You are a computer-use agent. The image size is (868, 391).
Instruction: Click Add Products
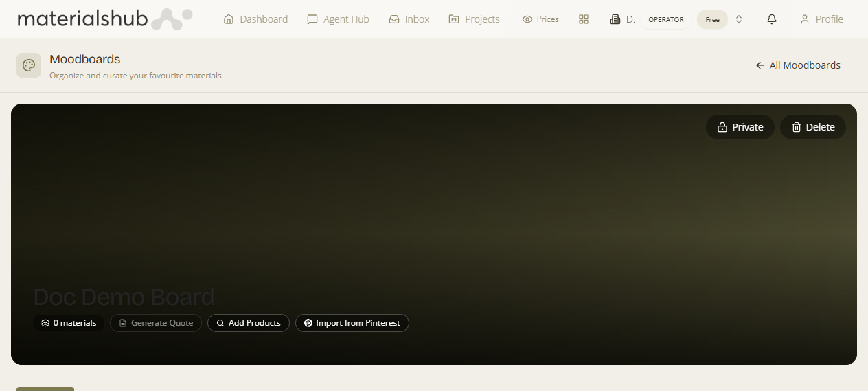tap(248, 323)
